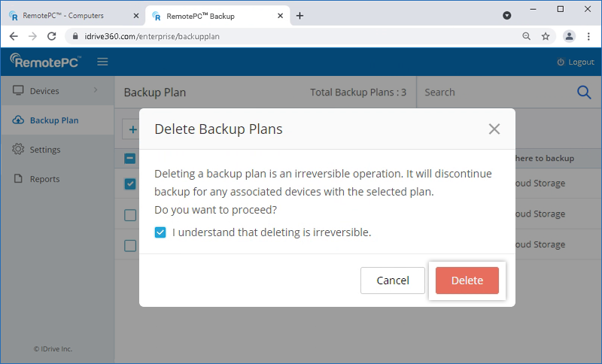Open Settings in the sidebar
Viewport: 602px width, 364px height.
point(44,150)
